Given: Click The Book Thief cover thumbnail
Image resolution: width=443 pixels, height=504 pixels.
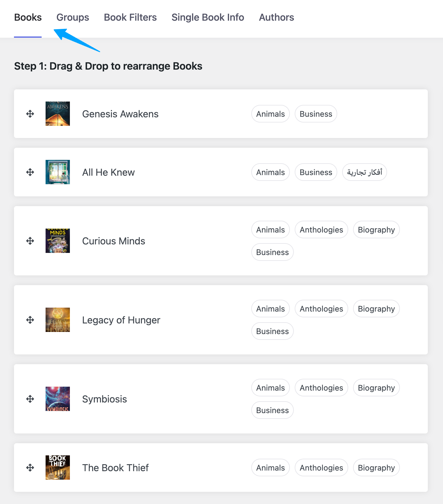Looking at the screenshot, I should coord(58,468).
